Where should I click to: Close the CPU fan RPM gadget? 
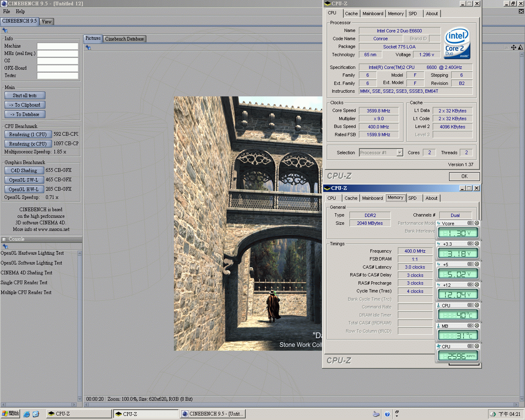pyautogui.click(x=477, y=346)
